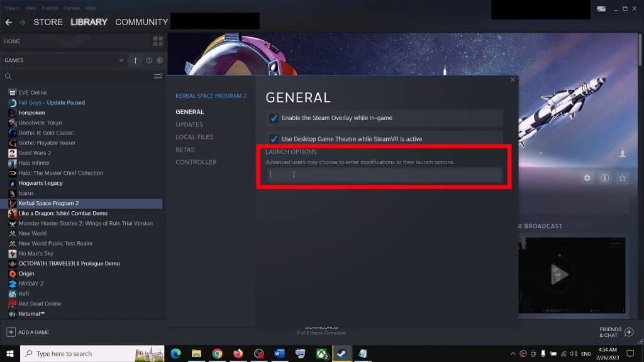
Task: Show recent games via clock icon
Action: pyautogui.click(x=148, y=60)
